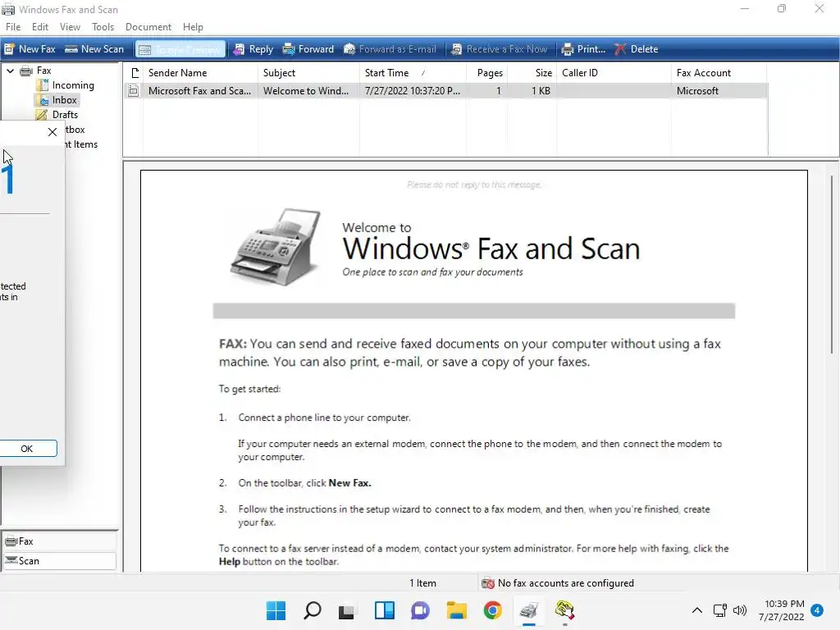Click the New Scan toolbar icon

tap(71, 49)
